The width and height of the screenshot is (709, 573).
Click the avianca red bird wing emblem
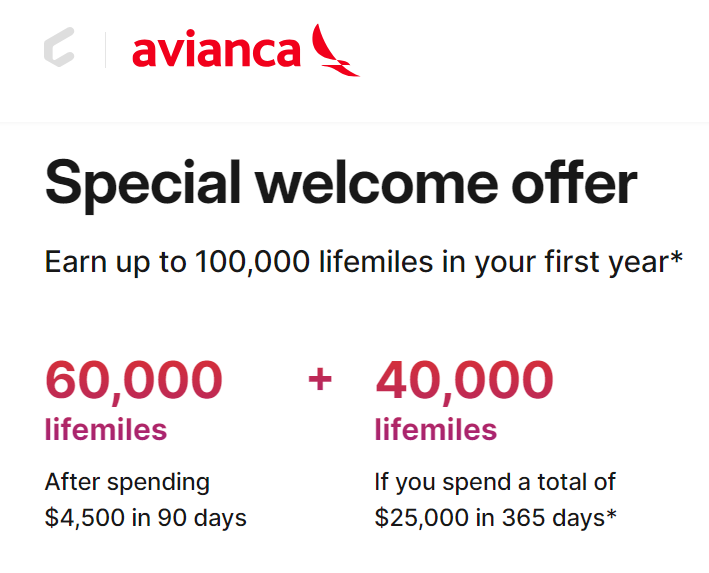tap(336, 50)
